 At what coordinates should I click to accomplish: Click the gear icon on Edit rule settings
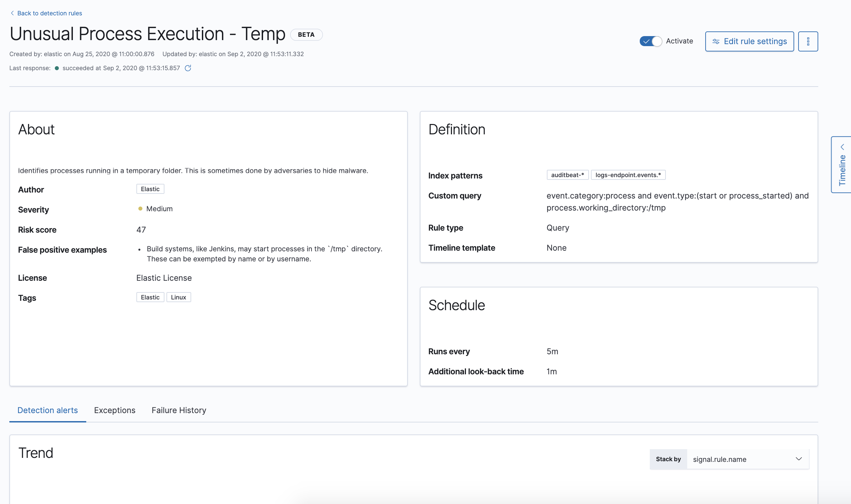point(716,41)
